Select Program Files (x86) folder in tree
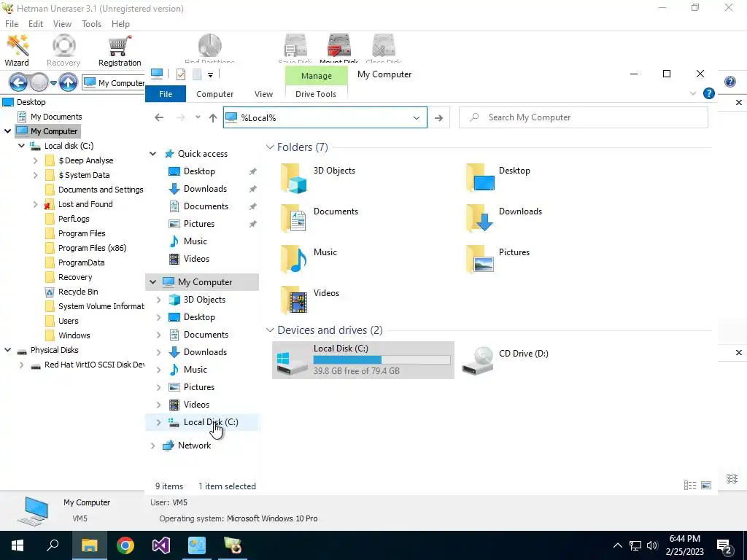This screenshot has width=747, height=560. [92, 248]
